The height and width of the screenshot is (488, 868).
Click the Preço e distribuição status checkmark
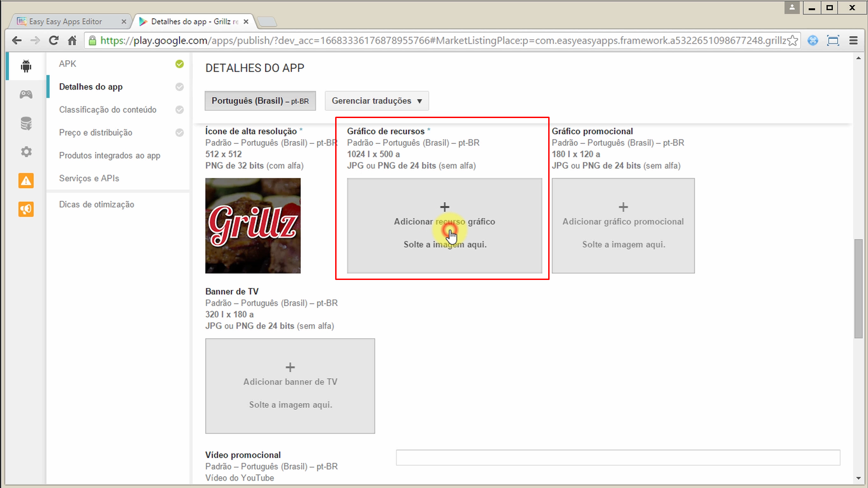(180, 133)
